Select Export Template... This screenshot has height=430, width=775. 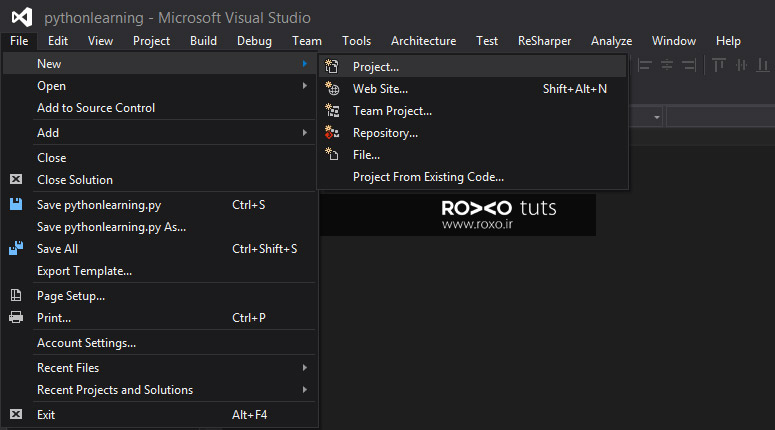pos(159,271)
